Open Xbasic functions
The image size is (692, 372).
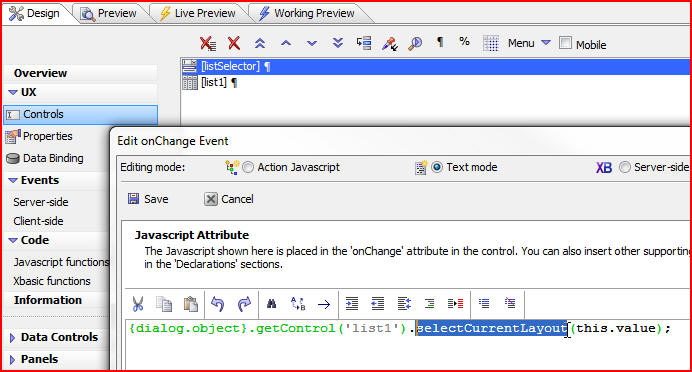click(52, 281)
